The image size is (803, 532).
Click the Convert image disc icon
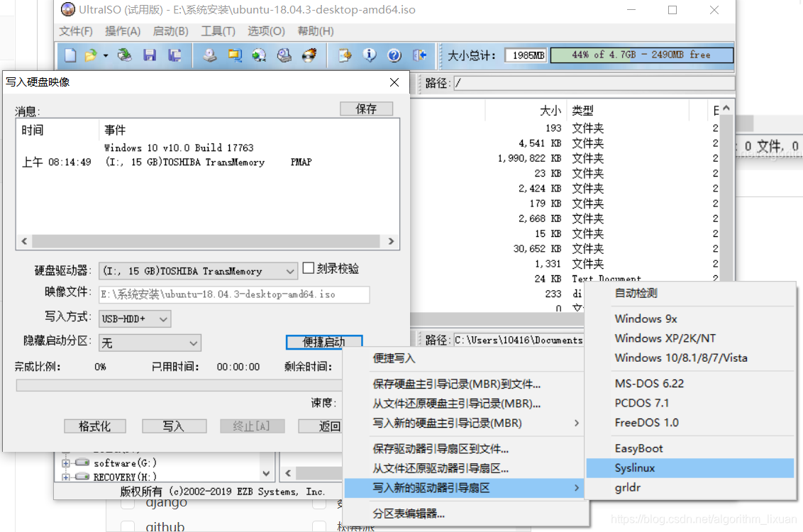coord(260,55)
